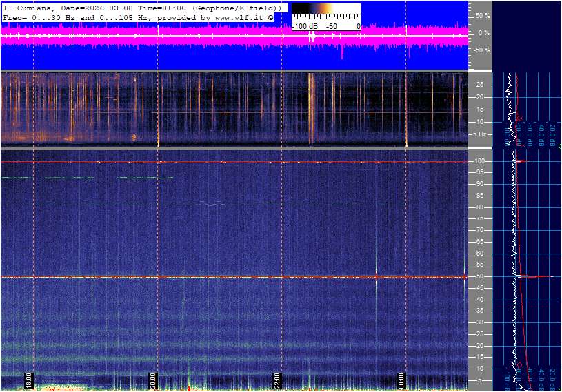The width and height of the screenshot is (562, 392).
Task: Pick the 00:00 time marker
Action: click(401, 380)
